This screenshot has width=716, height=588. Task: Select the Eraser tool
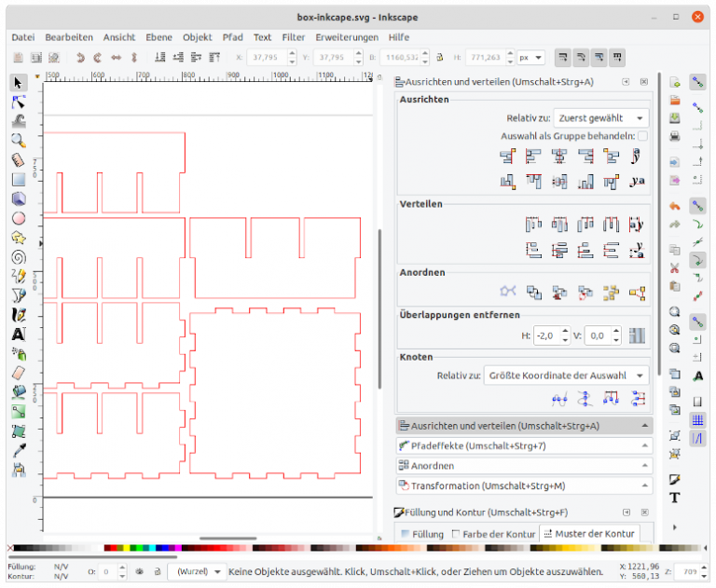tap(19, 373)
